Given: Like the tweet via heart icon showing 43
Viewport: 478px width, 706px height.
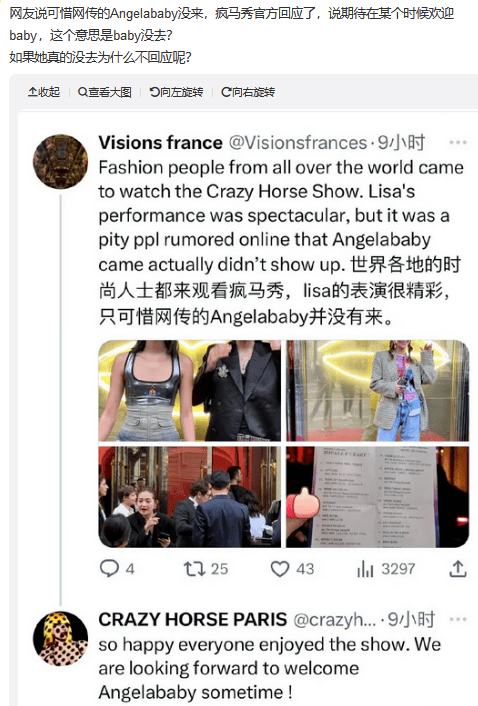Looking at the screenshot, I should click(280, 569).
